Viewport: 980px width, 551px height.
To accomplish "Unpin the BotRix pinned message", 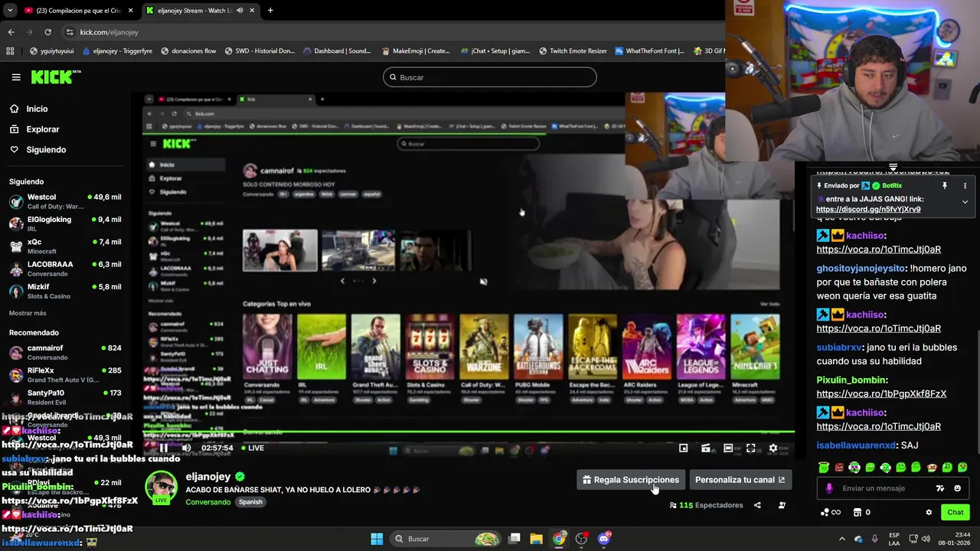I will (945, 185).
